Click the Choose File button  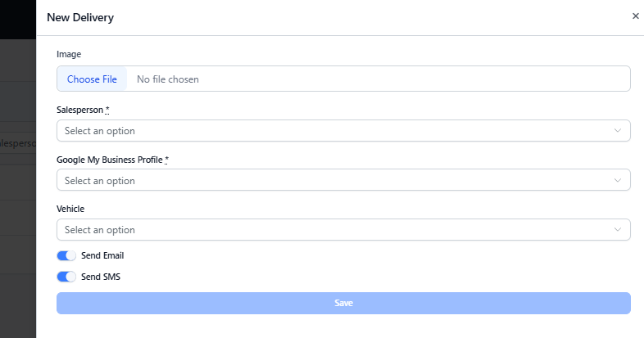[x=92, y=79]
